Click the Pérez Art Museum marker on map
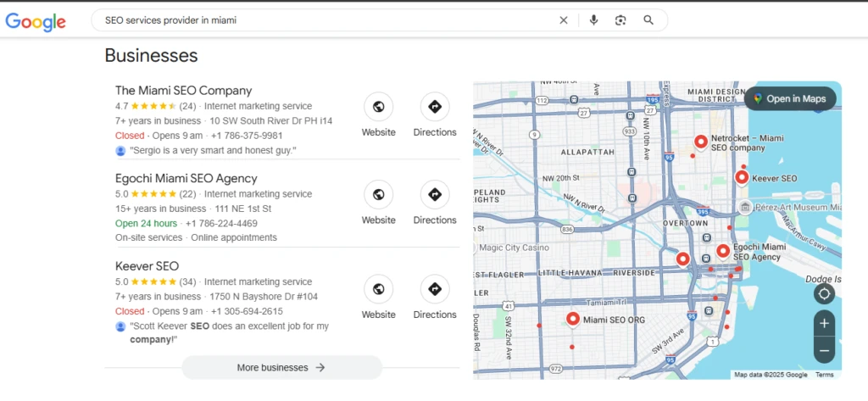The height and width of the screenshot is (401, 868). click(x=745, y=207)
